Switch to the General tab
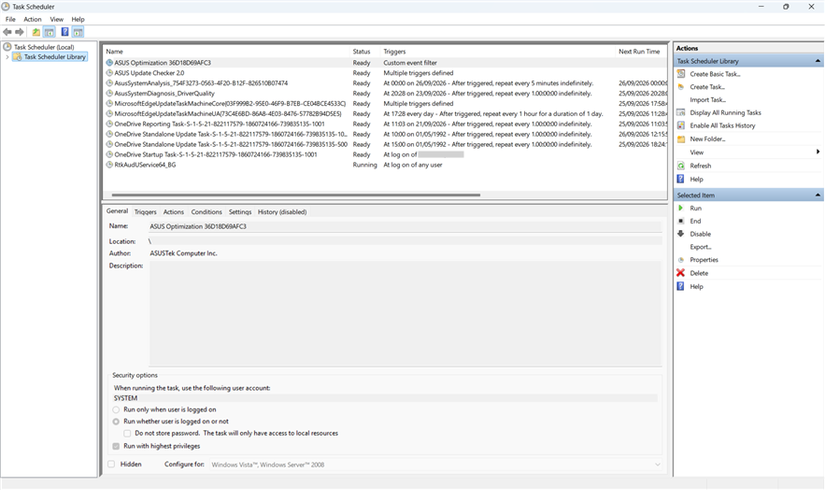The image size is (825, 490). pos(117,211)
